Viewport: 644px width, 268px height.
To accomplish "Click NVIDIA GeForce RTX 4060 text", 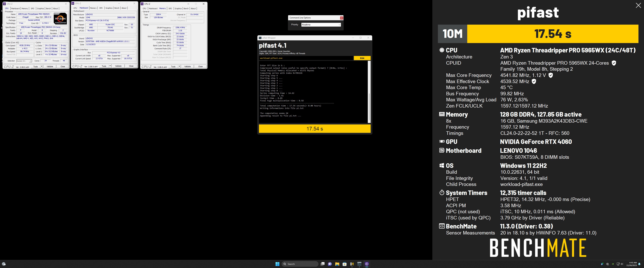I will point(536,142).
